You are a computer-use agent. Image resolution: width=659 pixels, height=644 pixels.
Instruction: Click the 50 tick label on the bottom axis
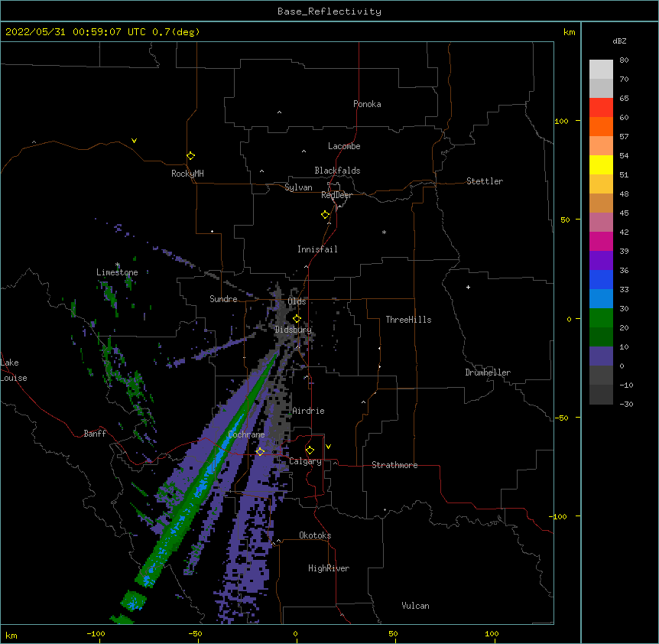pyautogui.click(x=393, y=633)
